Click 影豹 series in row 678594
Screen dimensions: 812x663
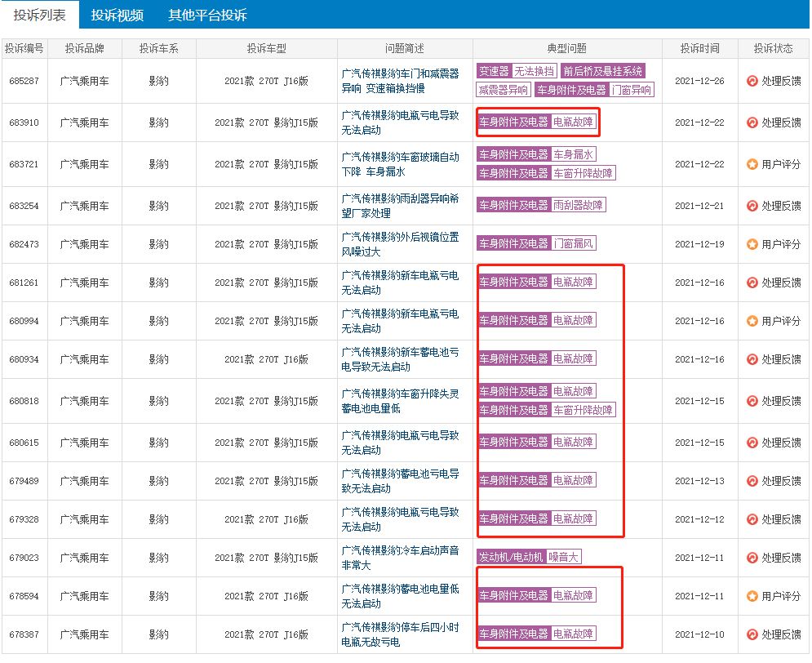(x=158, y=596)
